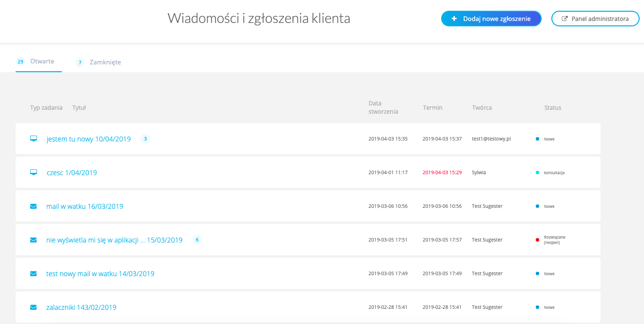The height and width of the screenshot is (324, 644).
Task: Click the "6" badge on the "nie wyświetla mi się" row
Action: (197, 240)
